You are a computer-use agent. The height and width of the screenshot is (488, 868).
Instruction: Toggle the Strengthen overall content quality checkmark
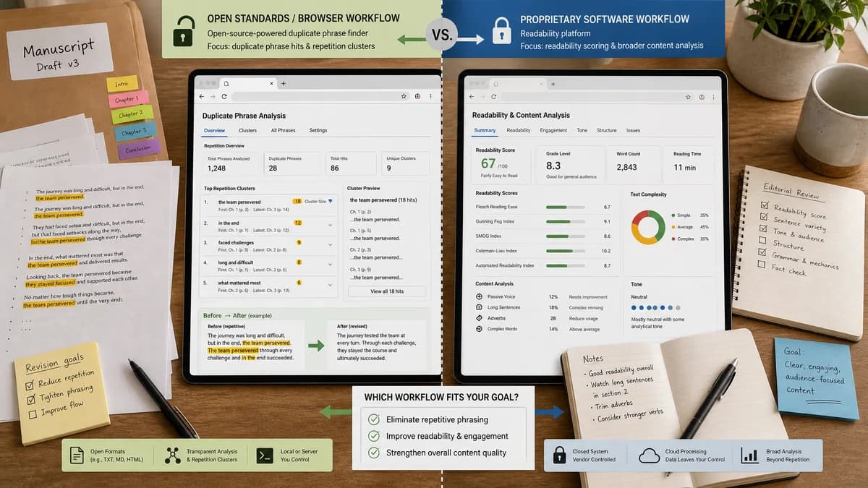coord(374,453)
